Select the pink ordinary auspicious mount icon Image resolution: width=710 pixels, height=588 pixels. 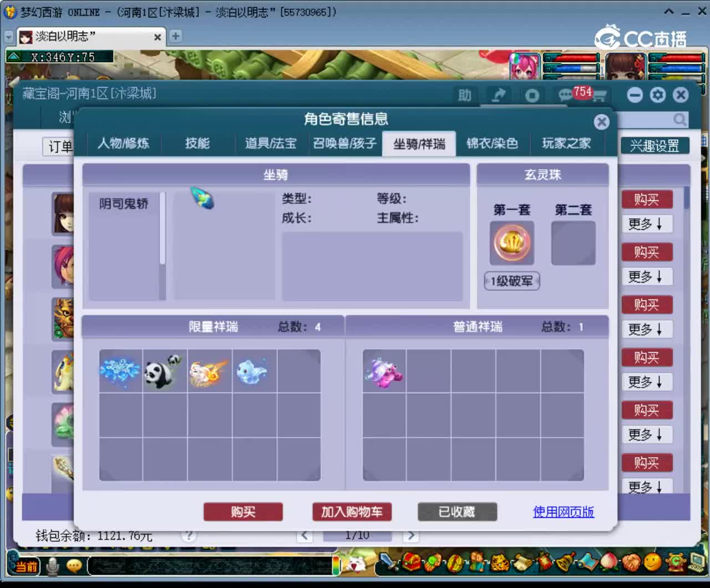tap(384, 372)
